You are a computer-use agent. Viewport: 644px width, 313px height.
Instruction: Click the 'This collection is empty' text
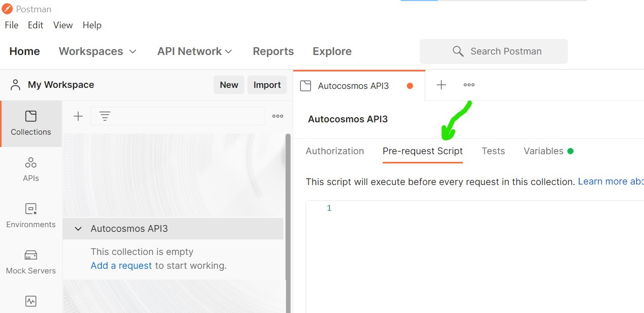pyautogui.click(x=142, y=252)
